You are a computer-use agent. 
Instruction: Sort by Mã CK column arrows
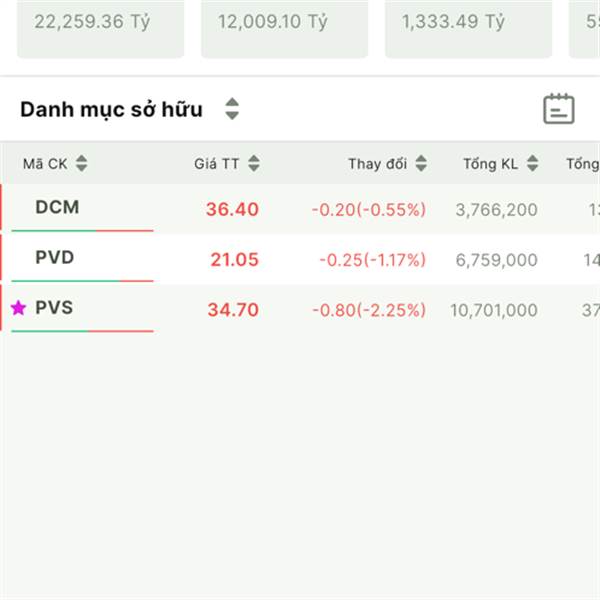coord(82,163)
